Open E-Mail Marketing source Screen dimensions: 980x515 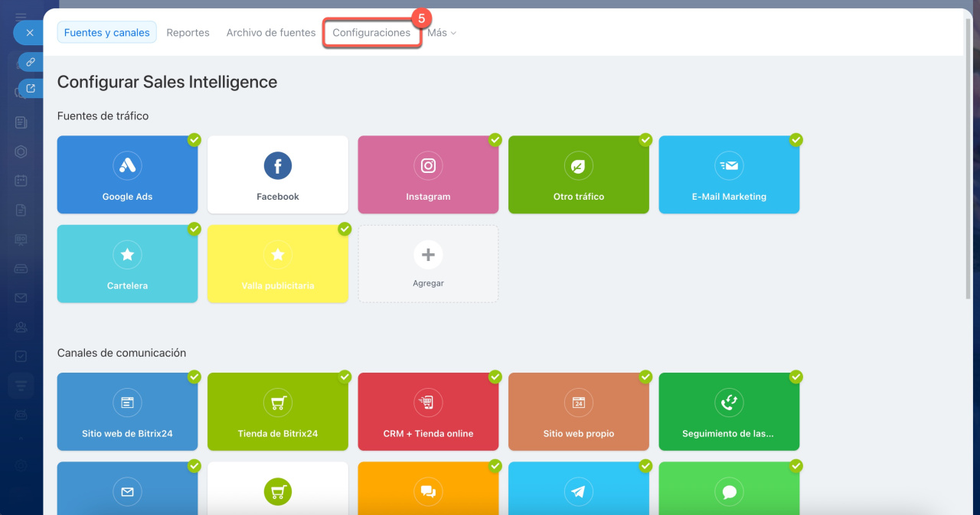[729, 174]
